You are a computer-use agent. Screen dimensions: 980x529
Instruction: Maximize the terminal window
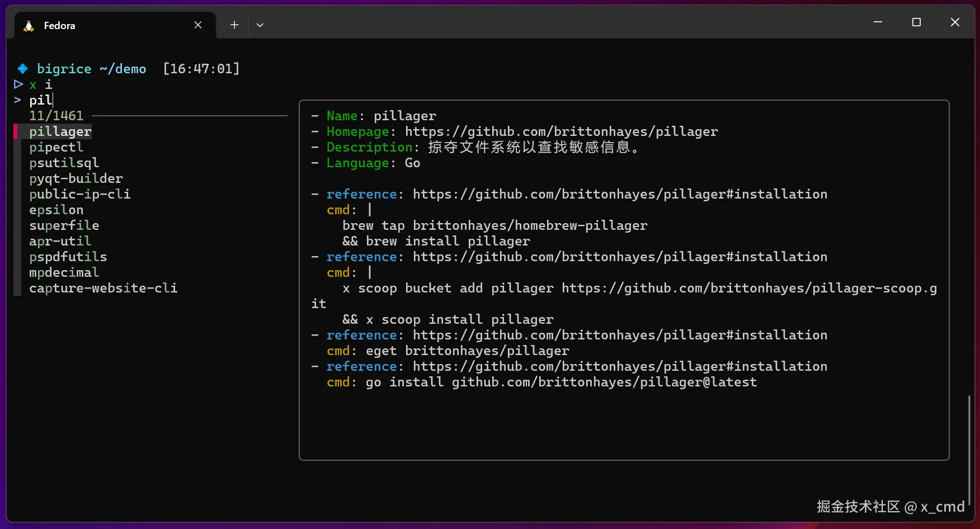point(916,22)
